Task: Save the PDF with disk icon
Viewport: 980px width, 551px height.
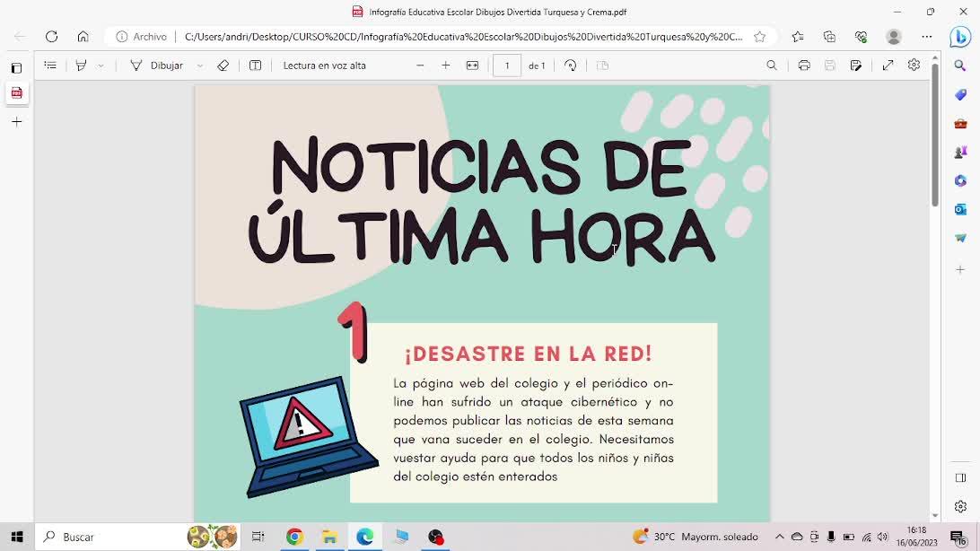Action: pos(830,65)
